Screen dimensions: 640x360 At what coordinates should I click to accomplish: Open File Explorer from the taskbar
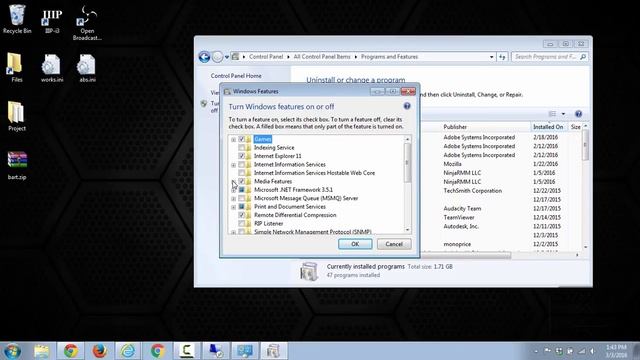click(x=41, y=351)
